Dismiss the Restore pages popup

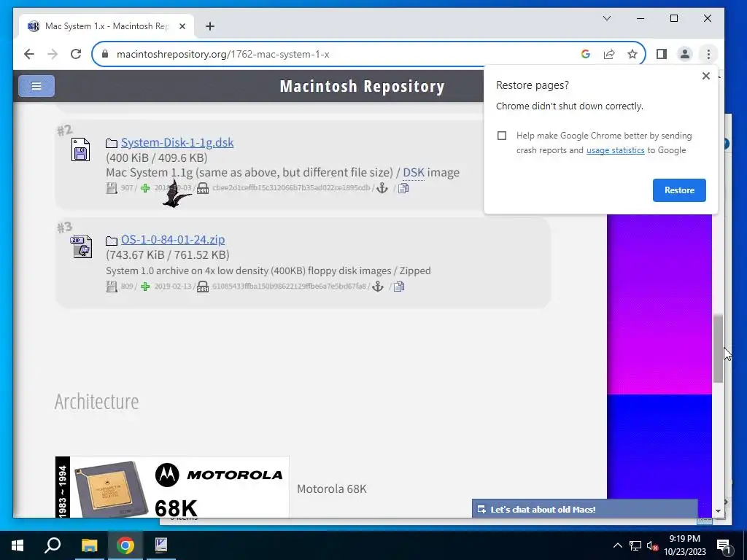pos(705,76)
